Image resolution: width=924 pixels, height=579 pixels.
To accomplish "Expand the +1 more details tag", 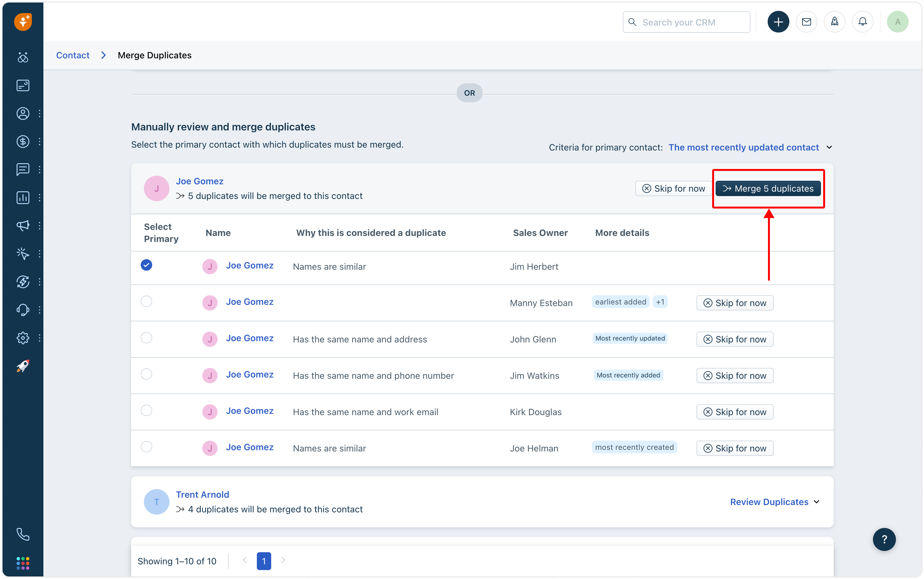I will click(x=660, y=302).
